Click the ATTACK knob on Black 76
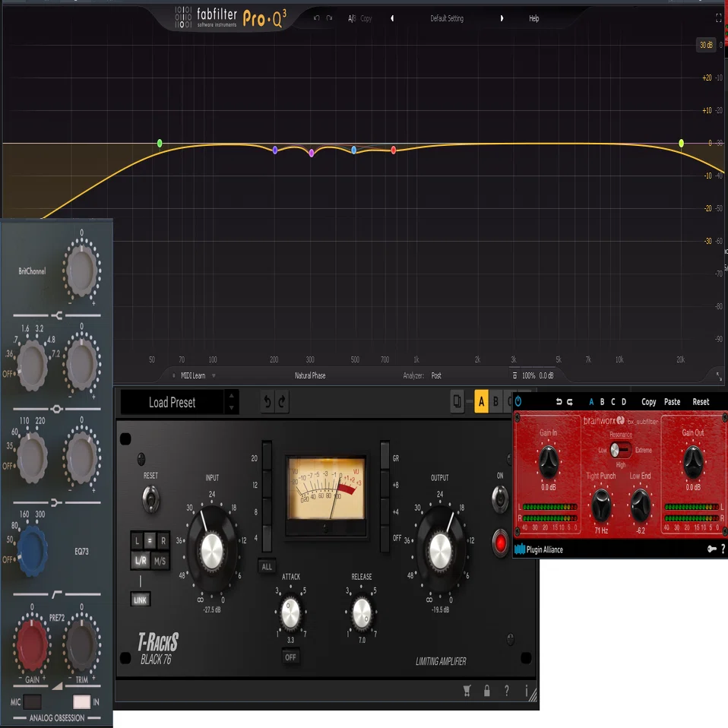 [x=290, y=612]
